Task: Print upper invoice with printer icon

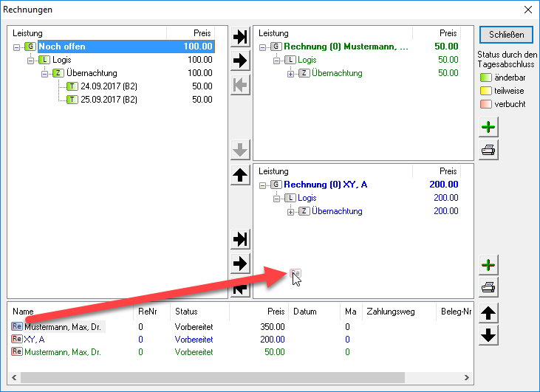Action: coord(488,150)
